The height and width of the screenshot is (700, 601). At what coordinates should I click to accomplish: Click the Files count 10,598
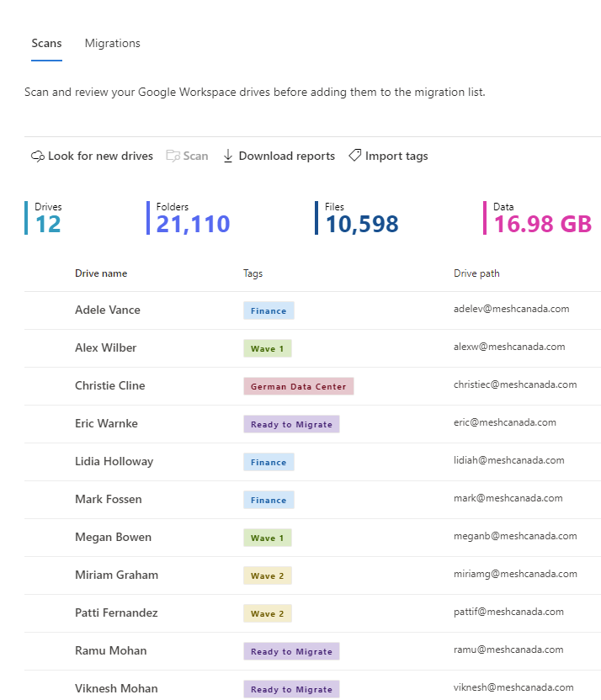[x=362, y=224]
